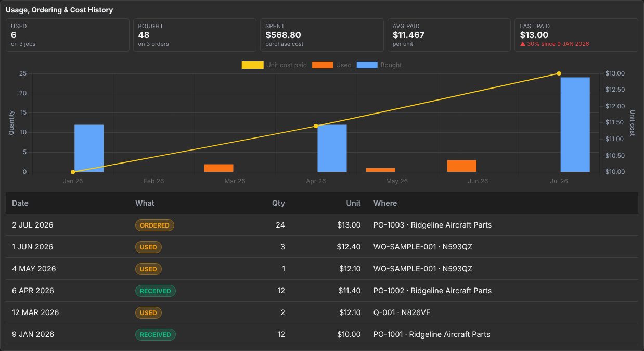
Task: Click the unit cost line point at Apr 26
Action: click(316, 126)
